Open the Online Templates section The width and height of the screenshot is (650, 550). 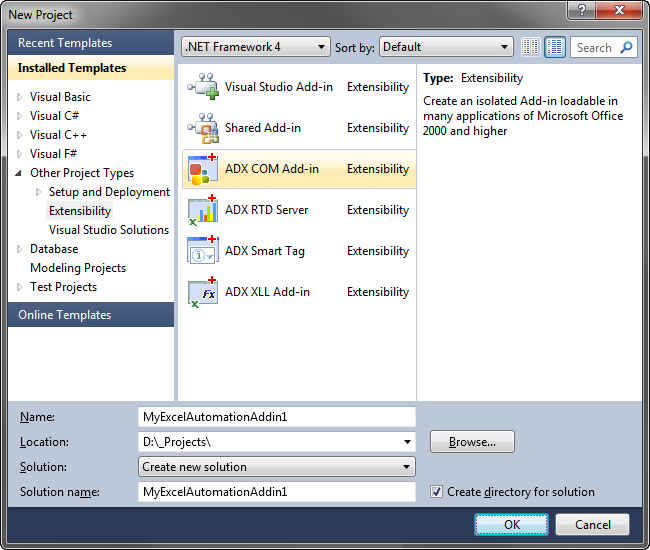[91, 315]
